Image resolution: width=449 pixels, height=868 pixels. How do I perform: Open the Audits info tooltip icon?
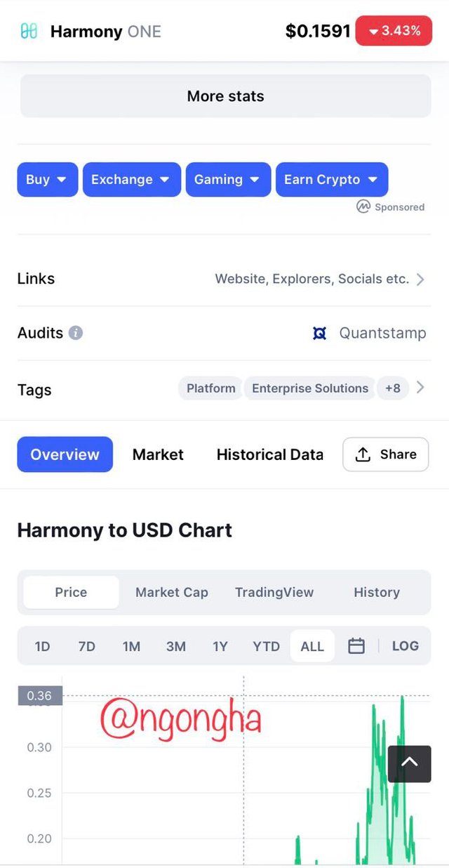click(76, 333)
